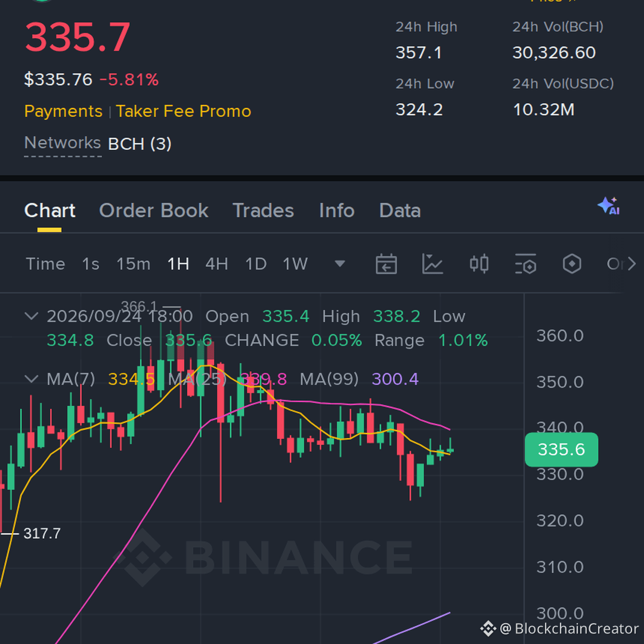Open the Taker Fee Promo link
The width and height of the screenshot is (644, 644).
coord(183,112)
